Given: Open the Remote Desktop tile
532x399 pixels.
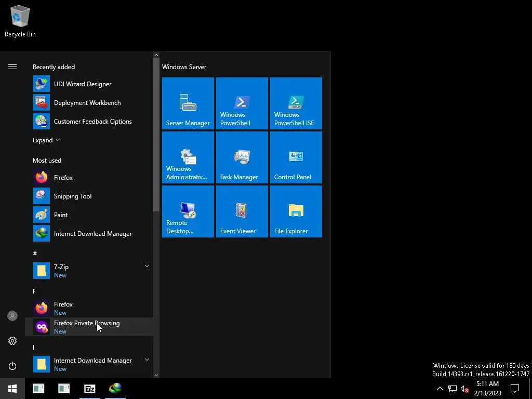Looking at the screenshot, I should point(188,211).
